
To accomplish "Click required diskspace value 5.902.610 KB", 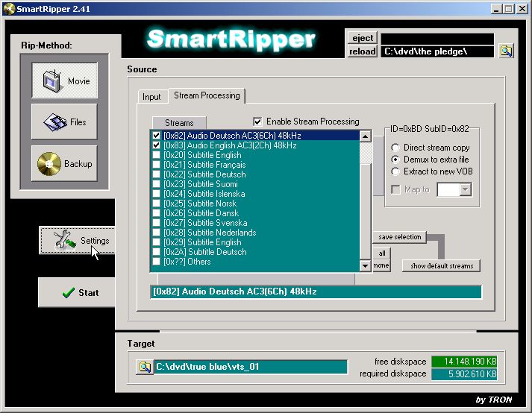I will [x=464, y=374].
